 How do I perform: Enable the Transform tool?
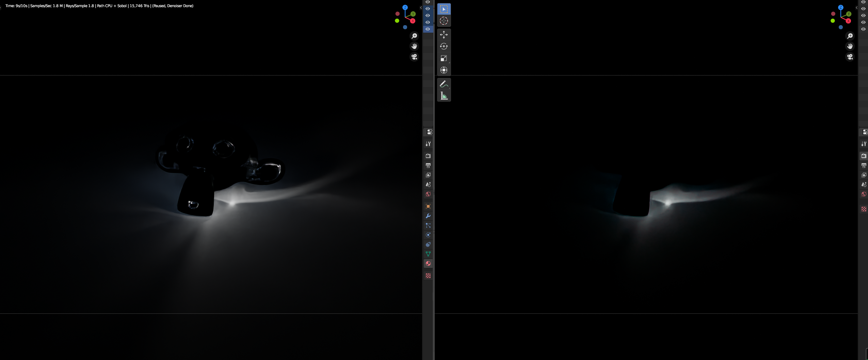444,70
